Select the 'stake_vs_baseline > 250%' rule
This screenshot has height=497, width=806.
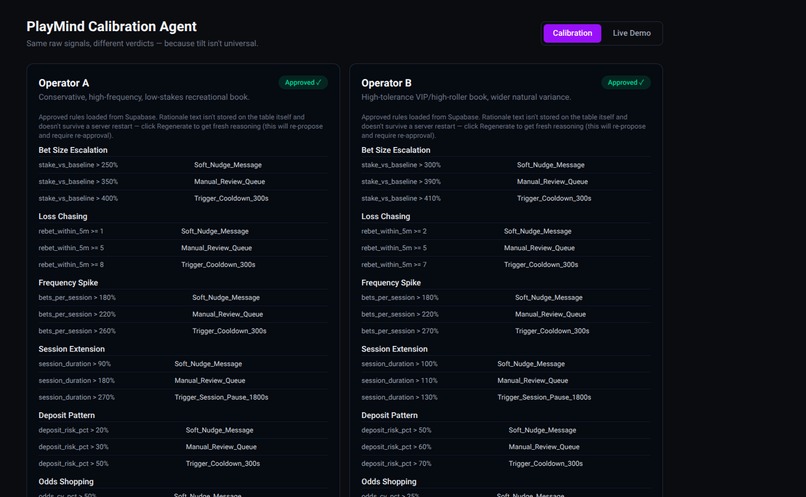78,165
